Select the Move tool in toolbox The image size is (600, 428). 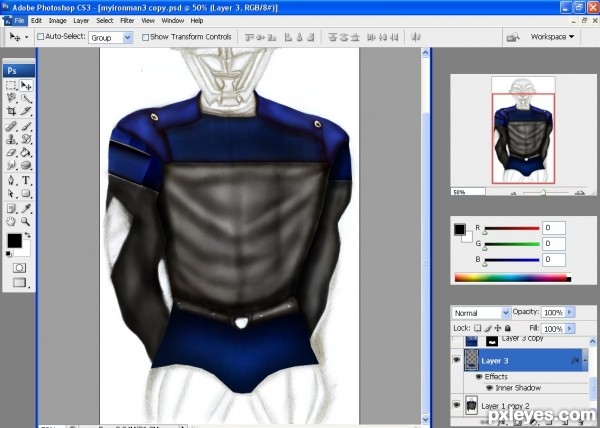26,85
